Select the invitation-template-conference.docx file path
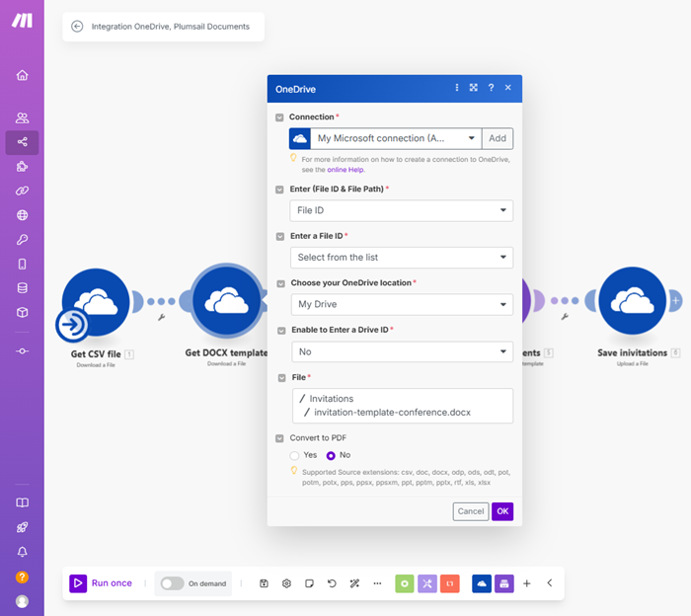The height and width of the screenshot is (616, 691). pyautogui.click(x=392, y=413)
